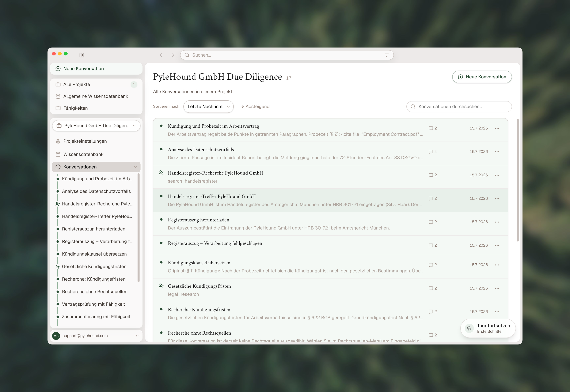Open more options for Kündigung und Probezeit row

point(497,128)
